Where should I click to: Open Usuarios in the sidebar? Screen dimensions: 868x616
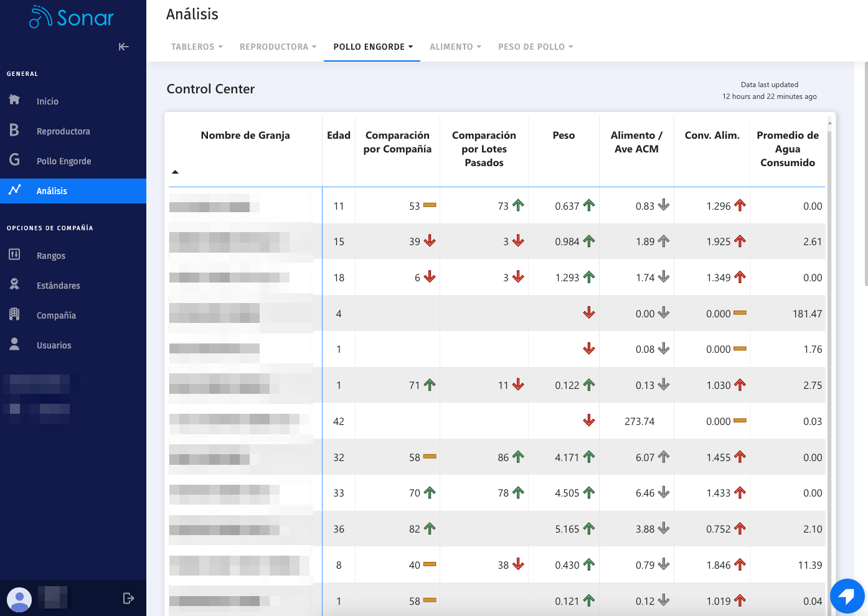[54, 345]
